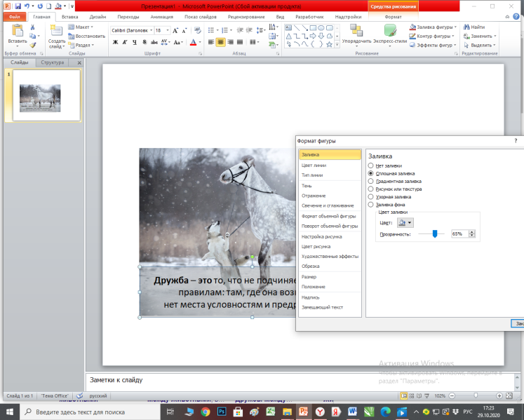Open the Структура pane tab

[x=52, y=62]
